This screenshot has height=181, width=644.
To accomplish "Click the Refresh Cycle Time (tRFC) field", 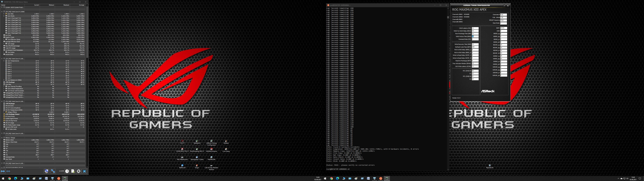I will (x=475, y=47).
